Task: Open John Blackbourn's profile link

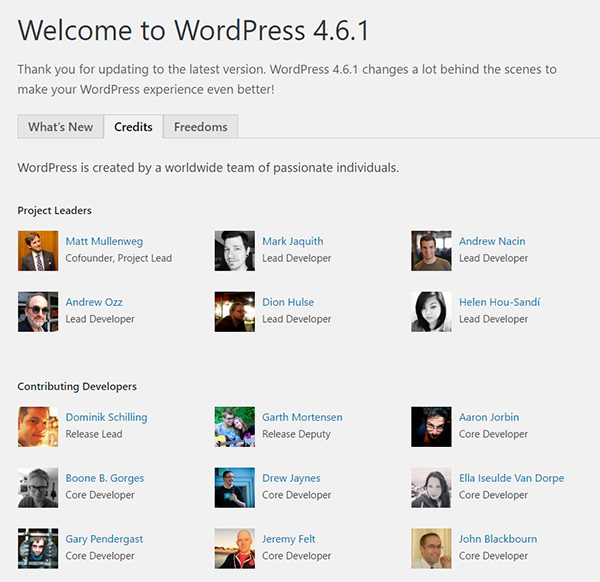Action: pos(498,539)
